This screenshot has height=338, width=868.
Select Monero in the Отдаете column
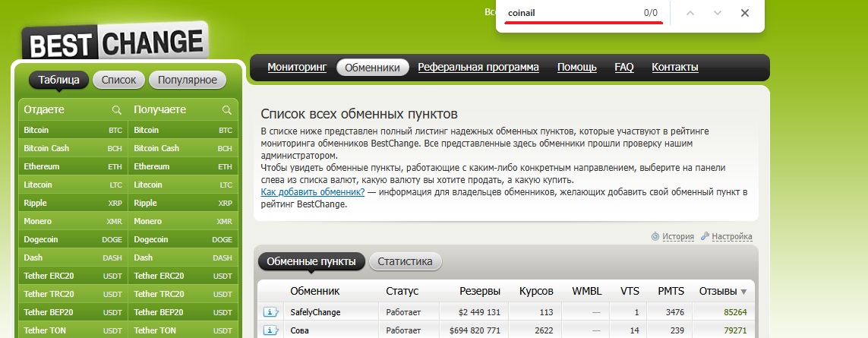pos(73,222)
